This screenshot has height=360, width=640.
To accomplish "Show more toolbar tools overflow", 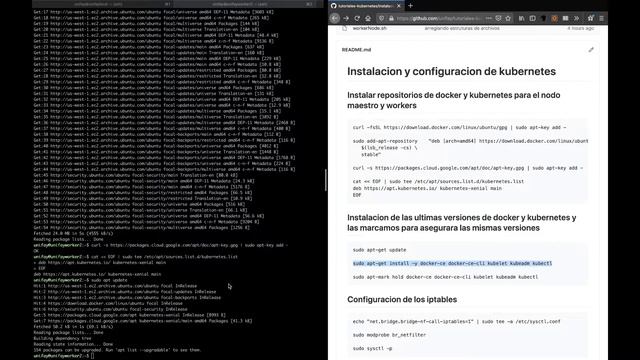I will click(x=576, y=18).
